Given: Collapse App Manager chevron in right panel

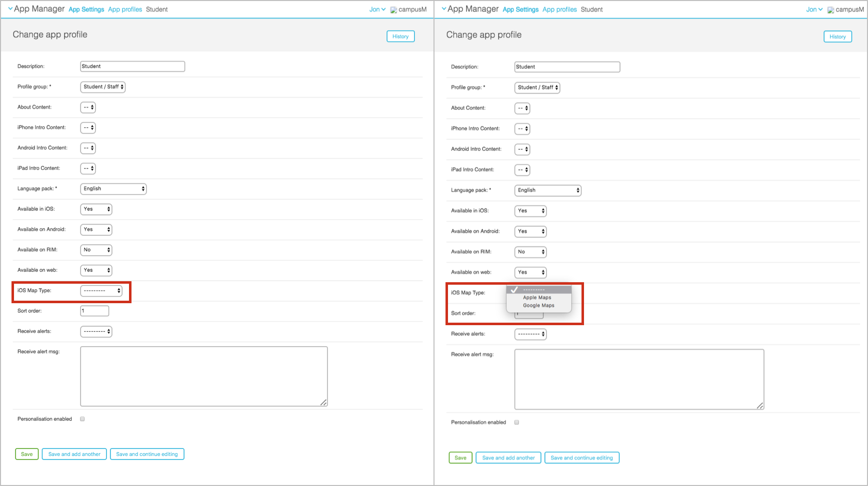Looking at the screenshot, I should [x=443, y=8].
